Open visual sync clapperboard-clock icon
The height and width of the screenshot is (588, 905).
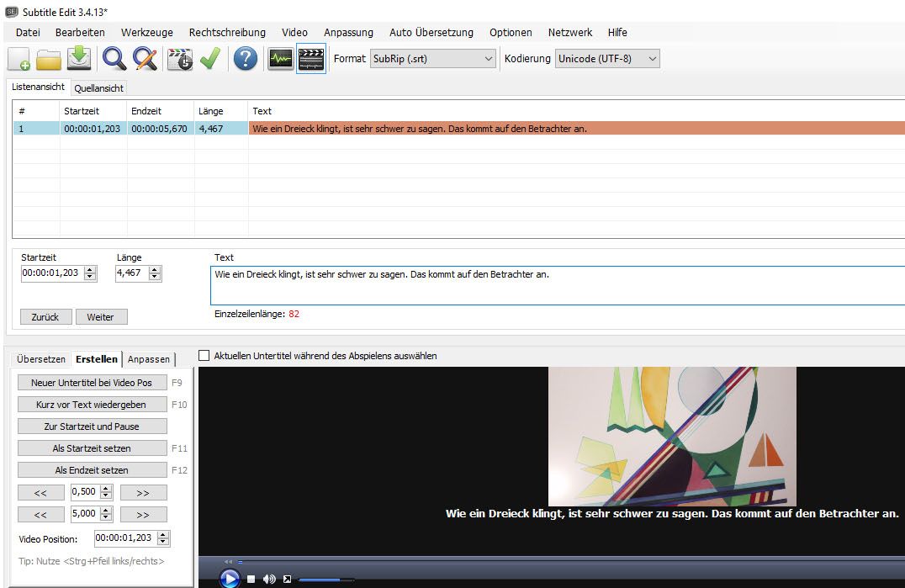(x=180, y=59)
